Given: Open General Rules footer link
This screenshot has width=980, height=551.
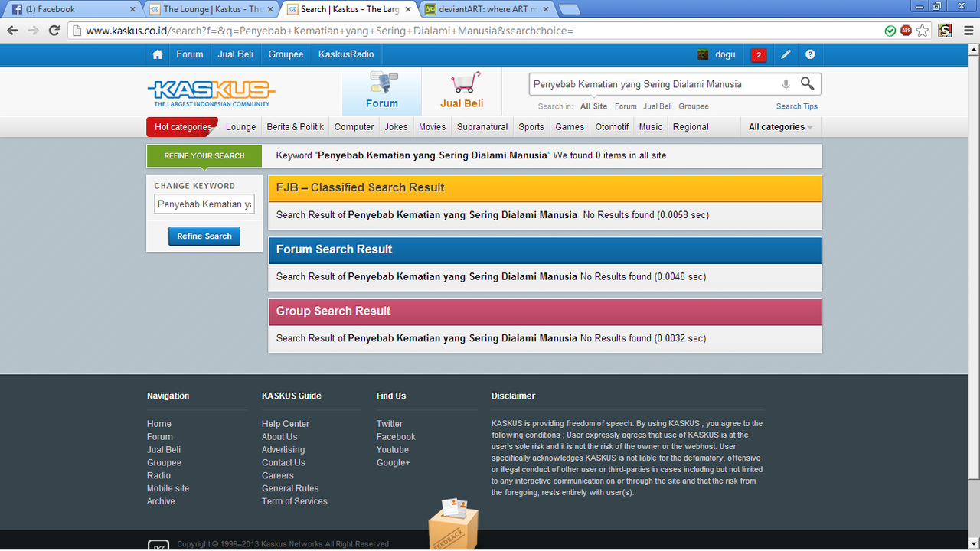Looking at the screenshot, I should (x=290, y=488).
